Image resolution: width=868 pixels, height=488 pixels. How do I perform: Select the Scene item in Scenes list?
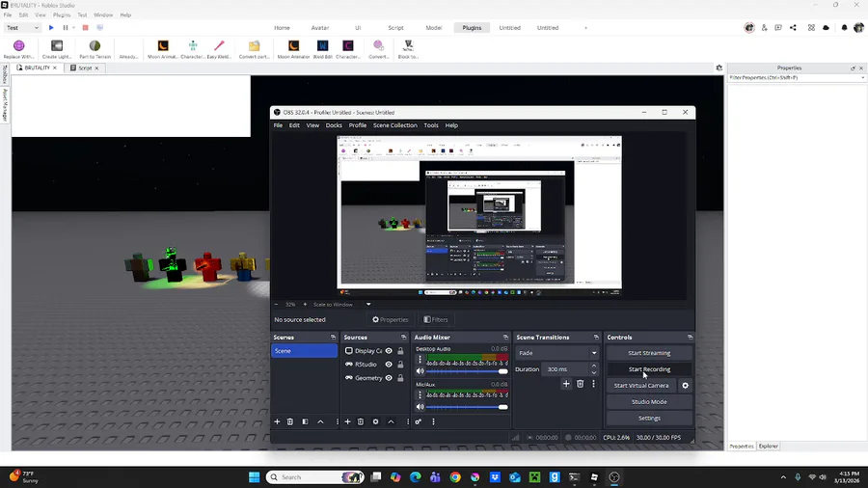[x=304, y=351]
